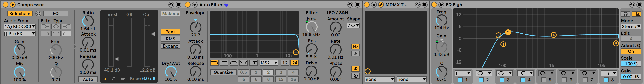Select the highpass sidechain filter type
644x84 pixels.
tap(67, 33)
